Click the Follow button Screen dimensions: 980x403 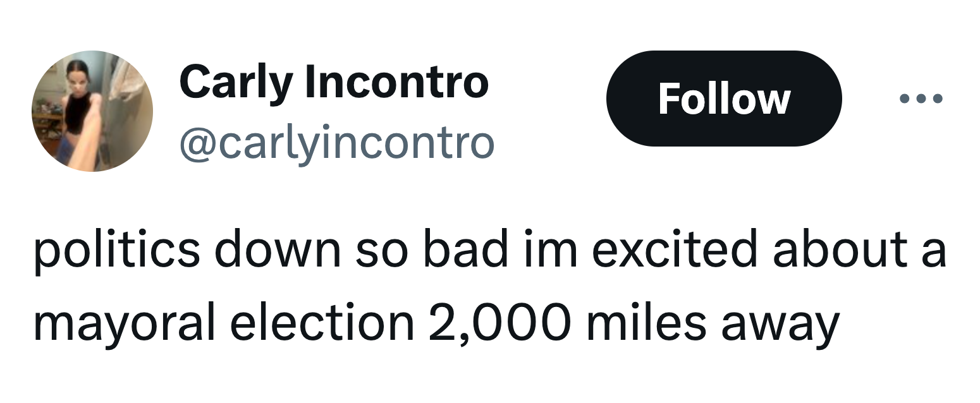tap(723, 99)
